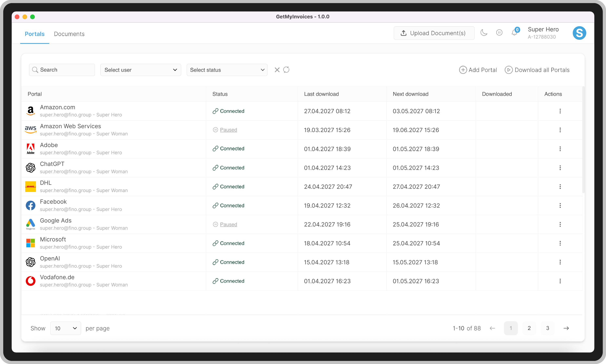Image resolution: width=606 pixels, height=364 pixels.
Task: Click the Vodafone.de logo icon
Action: [x=31, y=281]
